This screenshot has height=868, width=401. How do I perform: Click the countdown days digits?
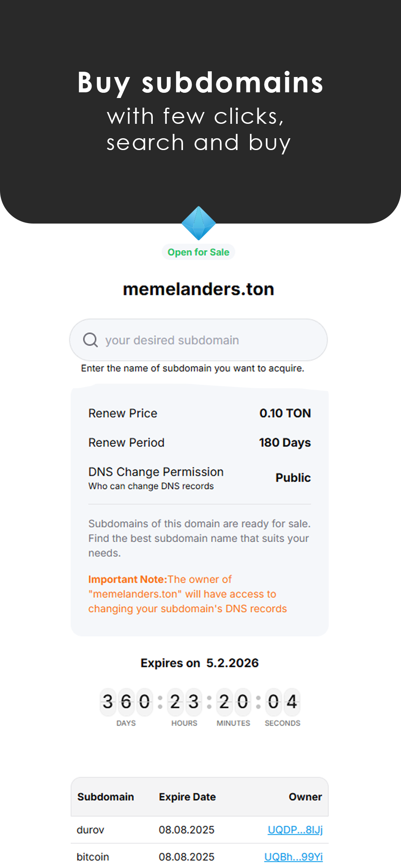(126, 702)
